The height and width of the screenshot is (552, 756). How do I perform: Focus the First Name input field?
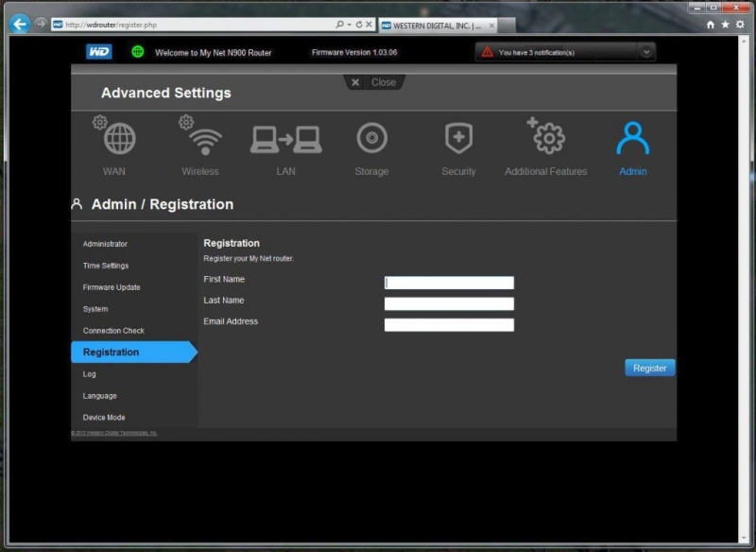pos(449,283)
